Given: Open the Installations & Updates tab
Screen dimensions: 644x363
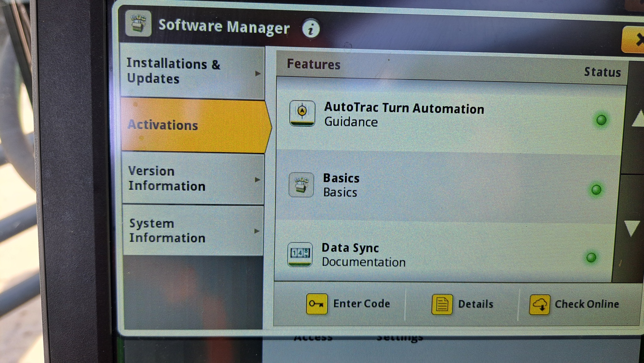Looking at the screenshot, I should [x=192, y=71].
